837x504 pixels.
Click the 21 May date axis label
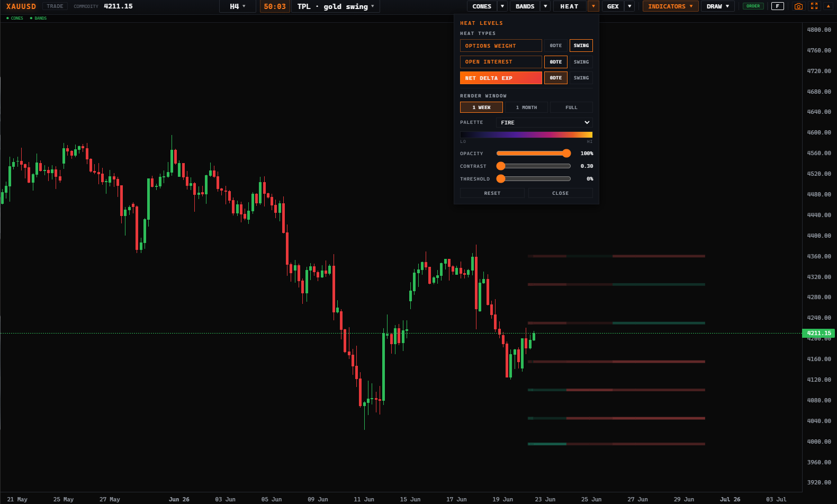(x=17, y=499)
